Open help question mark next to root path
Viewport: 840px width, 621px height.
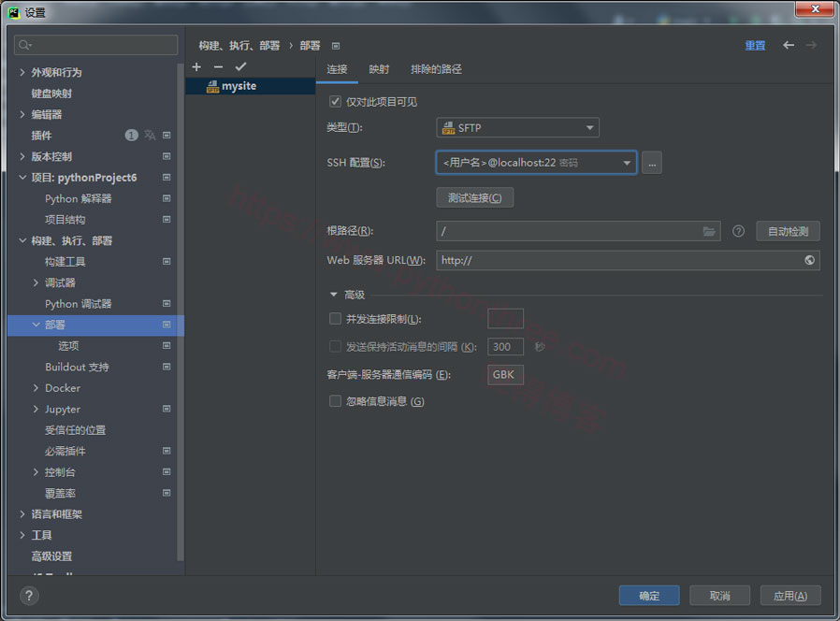[x=738, y=231]
